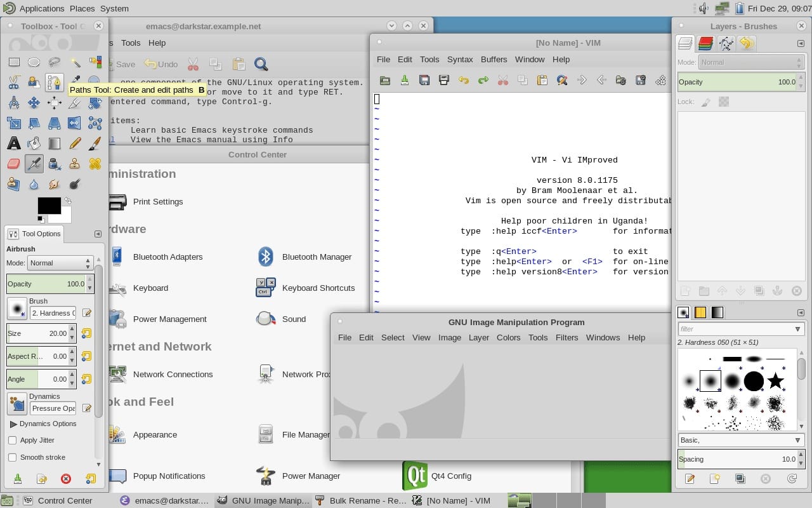Click VIM toolbar Find and Replace icon
812x508 pixels.
point(561,80)
